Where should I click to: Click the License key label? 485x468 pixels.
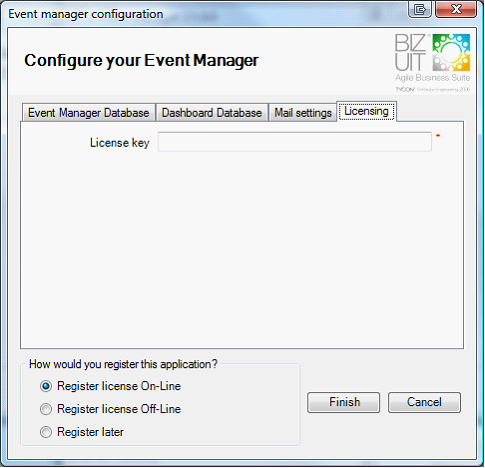pyautogui.click(x=120, y=143)
